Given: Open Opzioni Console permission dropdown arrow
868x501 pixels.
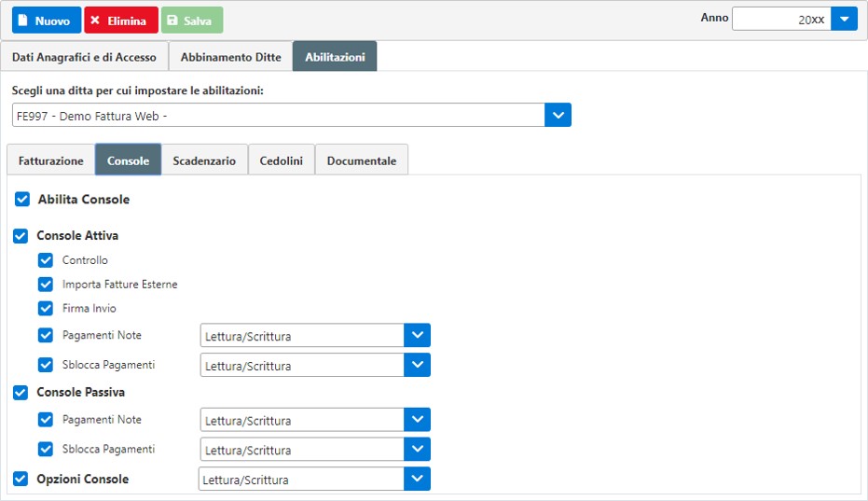Looking at the screenshot, I should click(x=418, y=479).
